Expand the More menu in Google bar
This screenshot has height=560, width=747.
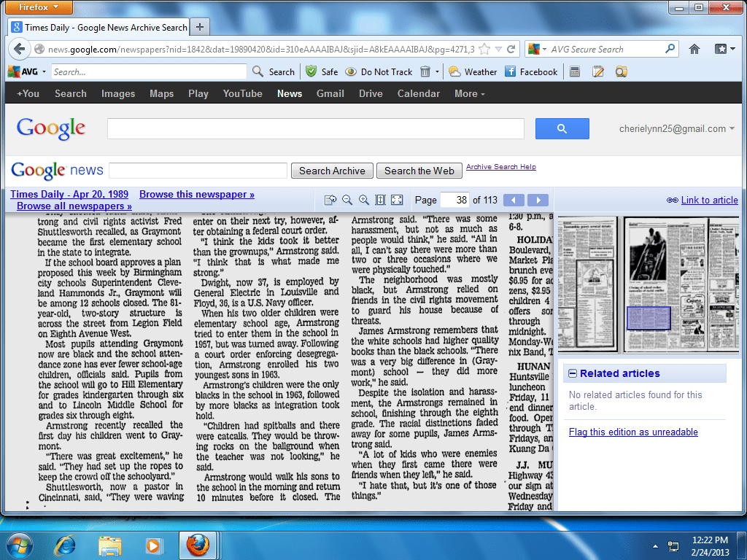469,93
